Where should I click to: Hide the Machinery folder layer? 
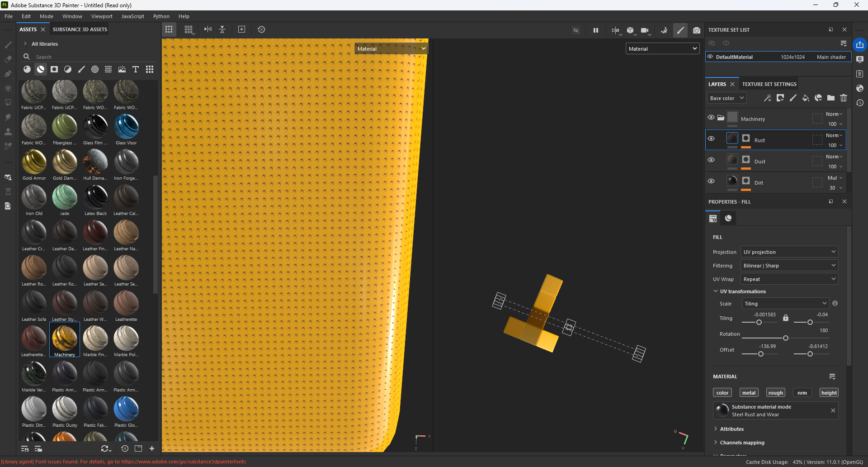point(711,118)
